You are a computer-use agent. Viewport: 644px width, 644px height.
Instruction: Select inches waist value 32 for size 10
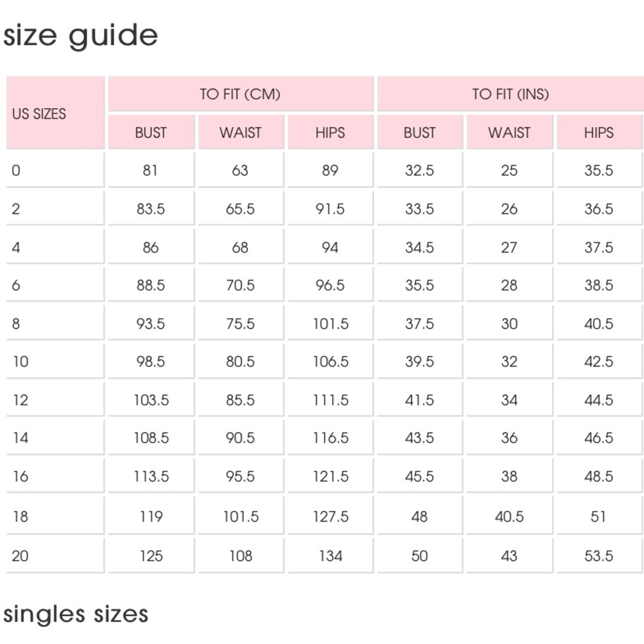click(x=509, y=361)
